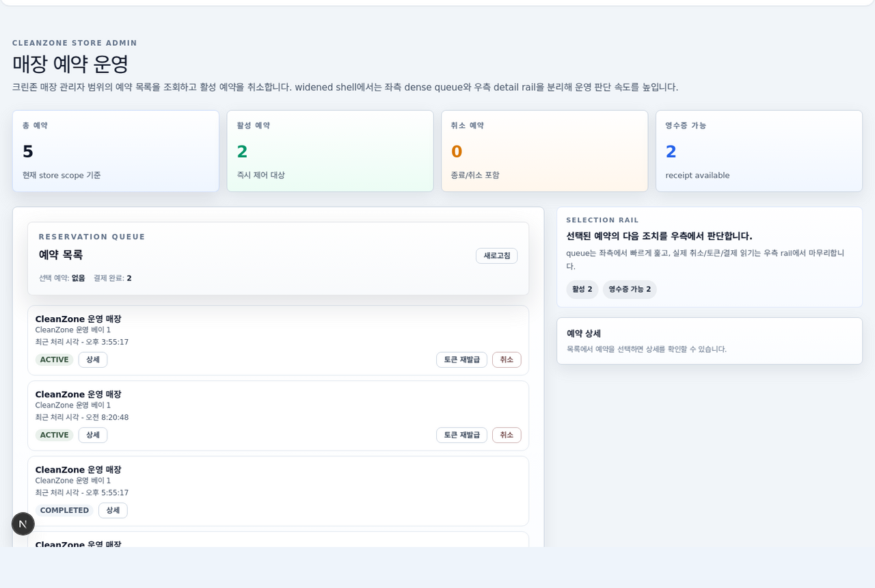Click the RESERVATION QUEUE label
This screenshot has height=588, width=875.
tap(92, 237)
